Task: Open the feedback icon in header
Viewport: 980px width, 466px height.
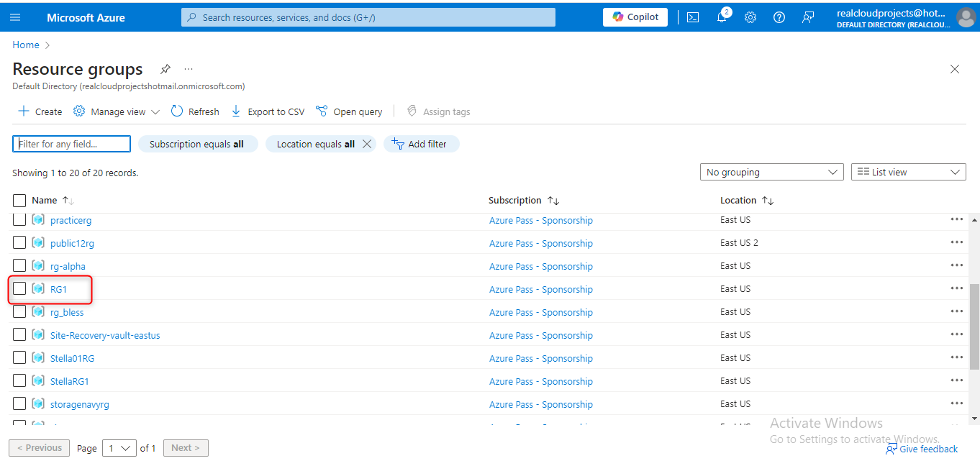Action: [808, 17]
